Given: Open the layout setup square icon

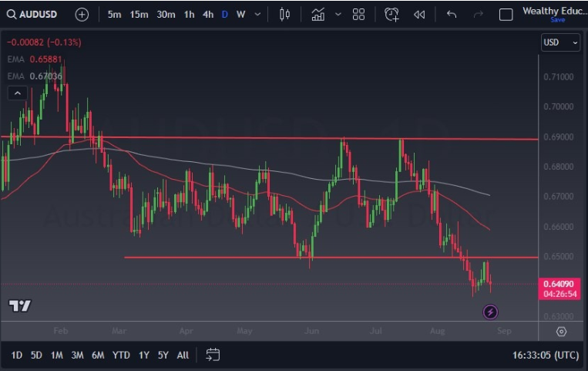Looking at the screenshot, I should (x=506, y=14).
